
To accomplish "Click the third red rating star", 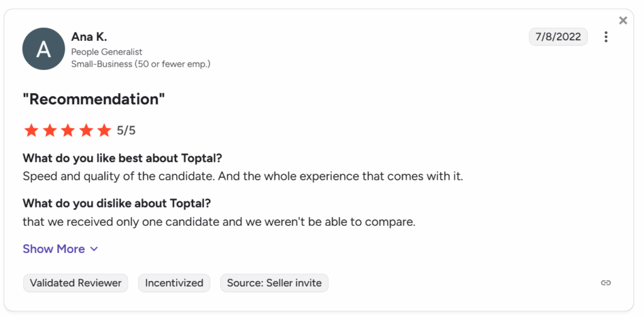I will click(68, 131).
